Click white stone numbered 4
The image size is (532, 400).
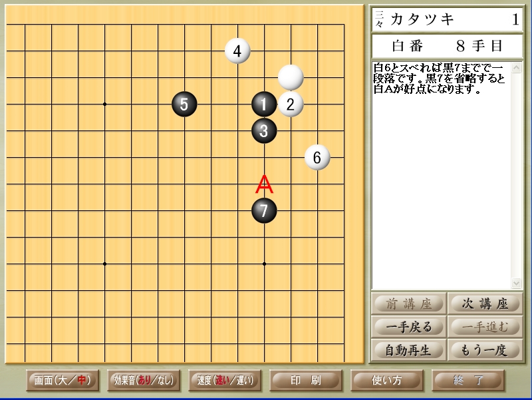click(x=237, y=51)
